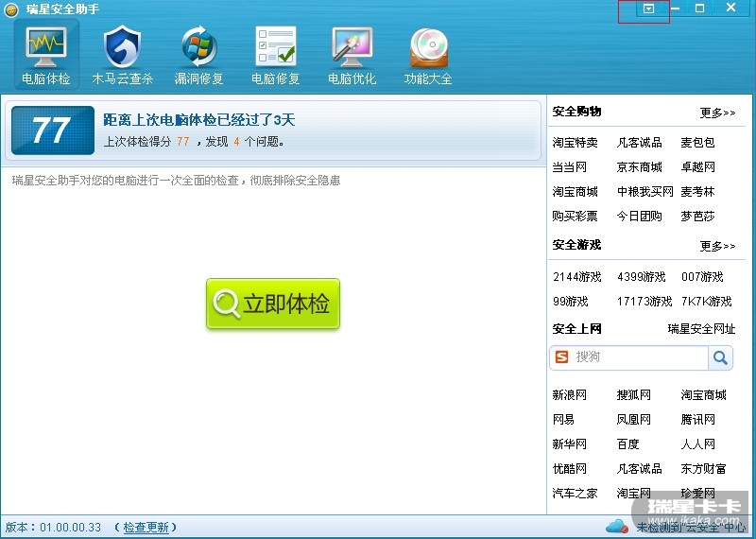Open the 优酷网 link
756x539 pixels.
tap(570, 469)
